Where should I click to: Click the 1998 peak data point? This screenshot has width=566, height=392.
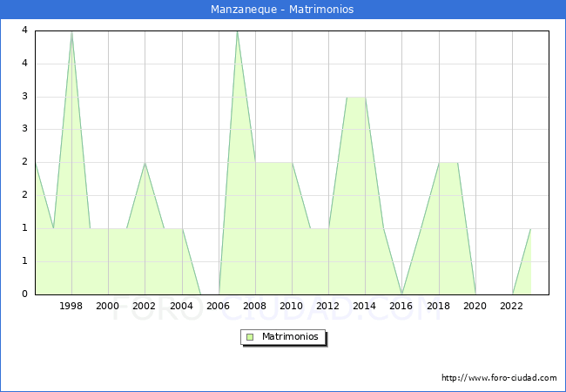click(x=71, y=31)
